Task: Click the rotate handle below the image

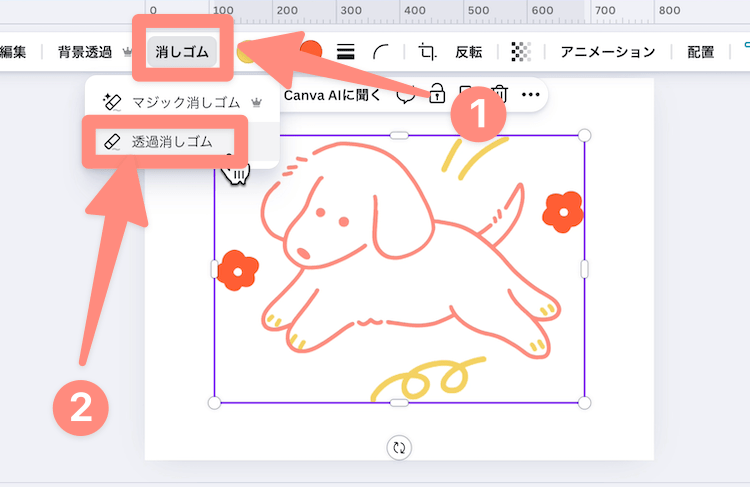Action: [x=399, y=448]
